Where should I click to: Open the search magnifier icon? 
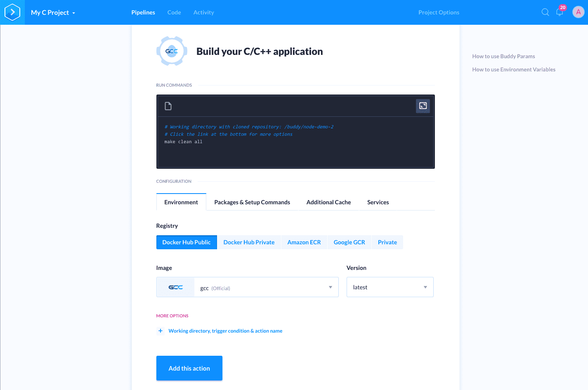[545, 12]
